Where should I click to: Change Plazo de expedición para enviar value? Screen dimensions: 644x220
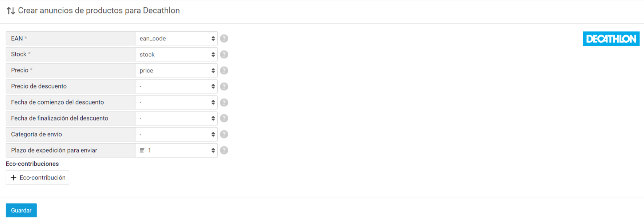(177, 150)
